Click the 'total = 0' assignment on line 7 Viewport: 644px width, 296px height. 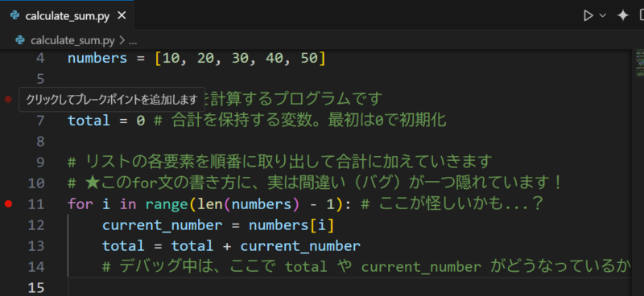(106, 121)
